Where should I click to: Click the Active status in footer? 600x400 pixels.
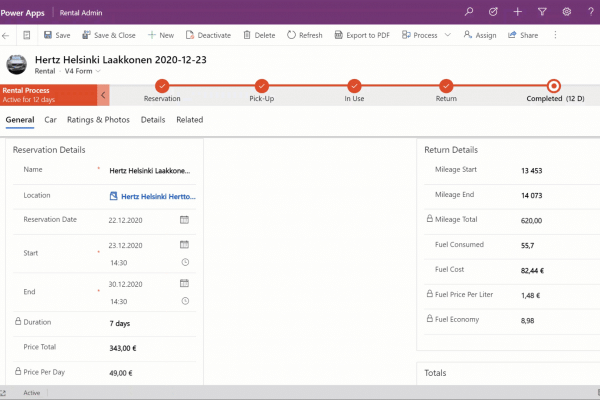(31, 393)
